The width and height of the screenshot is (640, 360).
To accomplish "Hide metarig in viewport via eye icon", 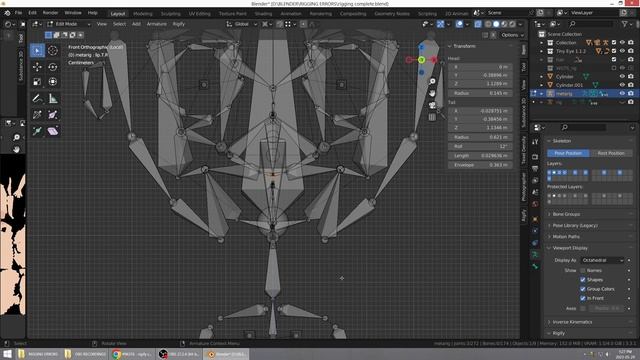I will pyautogui.click(x=622, y=93).
